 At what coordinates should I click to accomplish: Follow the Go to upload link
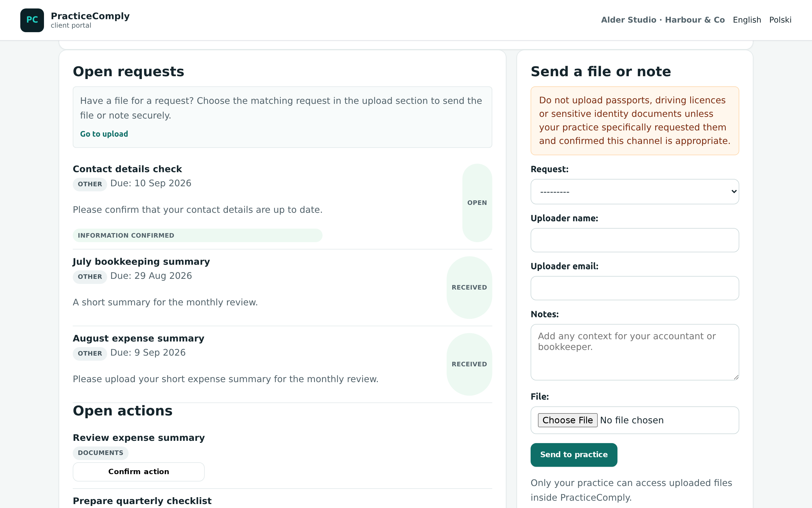[x=104, y=134]
